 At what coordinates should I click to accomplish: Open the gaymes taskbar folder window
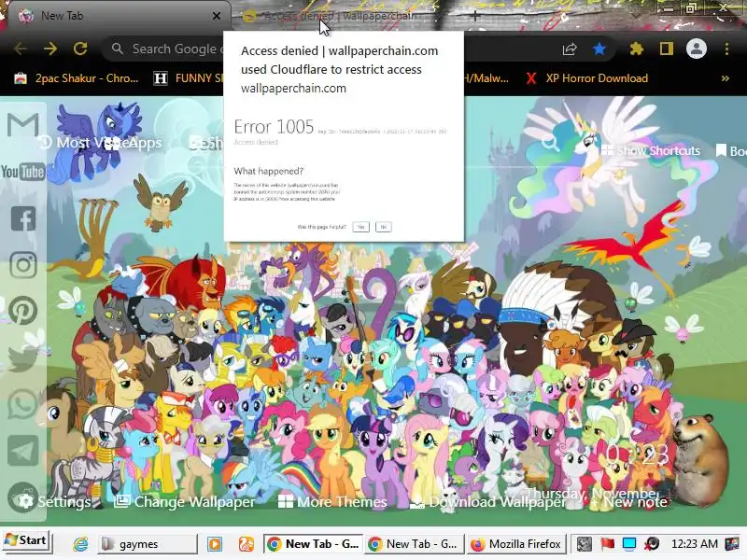148,544
